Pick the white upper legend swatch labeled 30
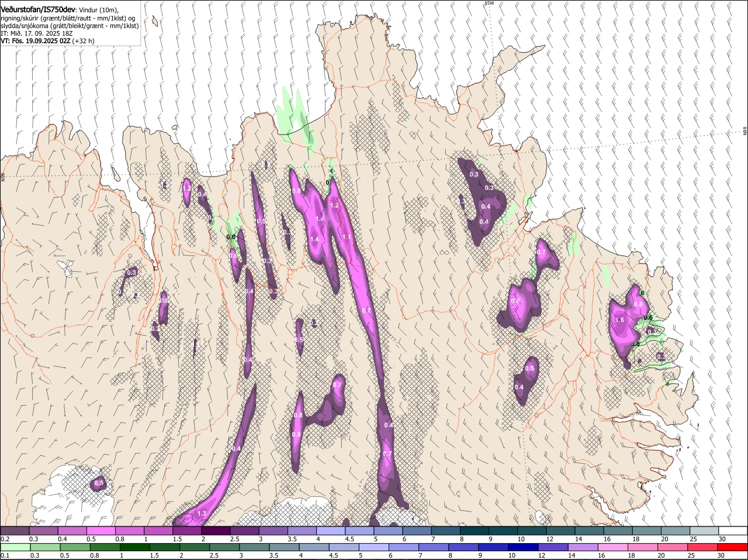 tap(733, 530)
